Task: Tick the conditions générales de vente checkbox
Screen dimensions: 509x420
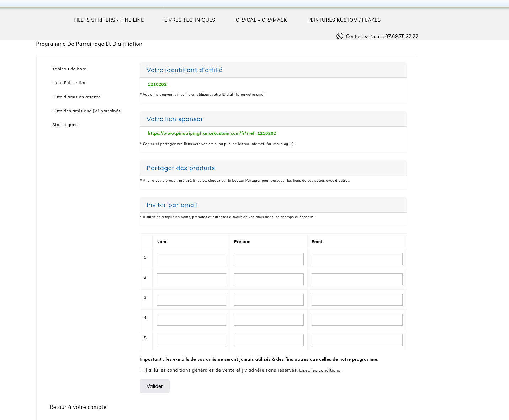Action: tap(142, 370)
